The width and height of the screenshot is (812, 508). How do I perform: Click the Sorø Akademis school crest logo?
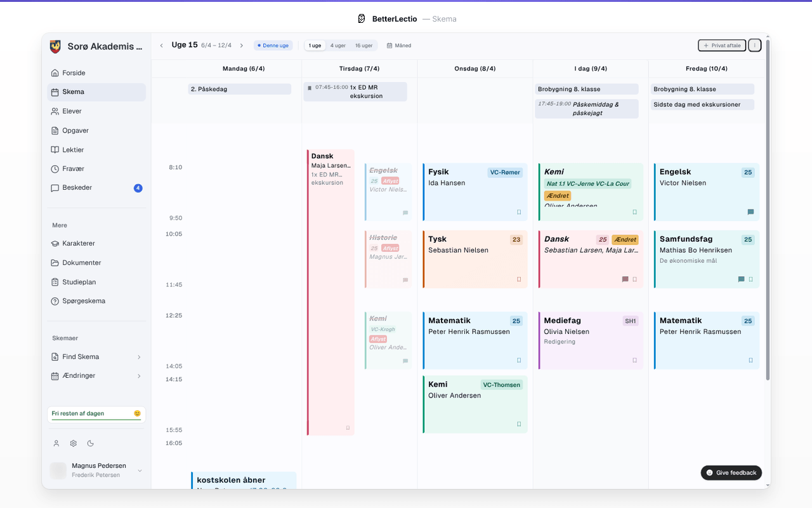[x=55, y=46]
